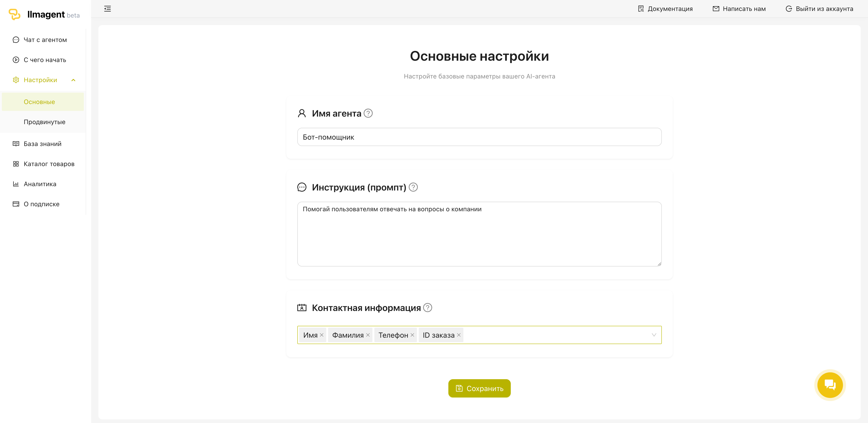Remove the ID заказа tag
Image resolution: width=868 pixels, height=423 pixels.
click(459, 335)
